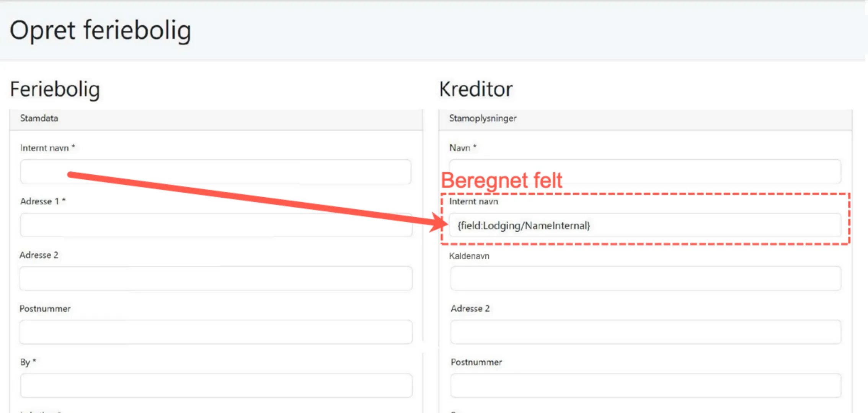Click the Feriebolig section heading
Image resolution: width=868 pixels, height=413 pixels.
tap(55, 89)
